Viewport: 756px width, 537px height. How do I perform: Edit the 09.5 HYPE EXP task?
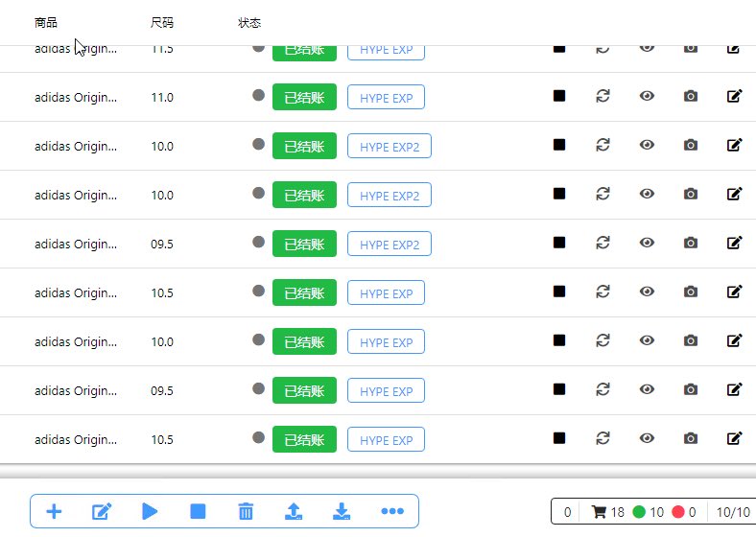point(734,389)
